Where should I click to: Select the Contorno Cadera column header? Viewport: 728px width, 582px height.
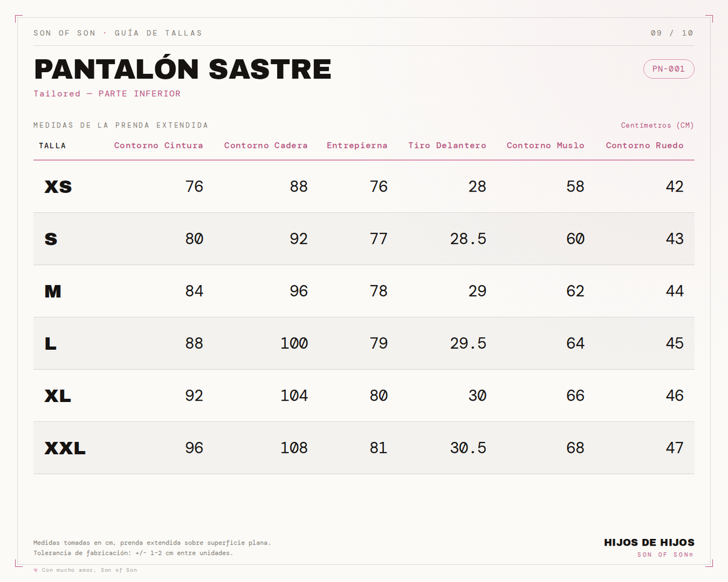[x=266, y=145]
